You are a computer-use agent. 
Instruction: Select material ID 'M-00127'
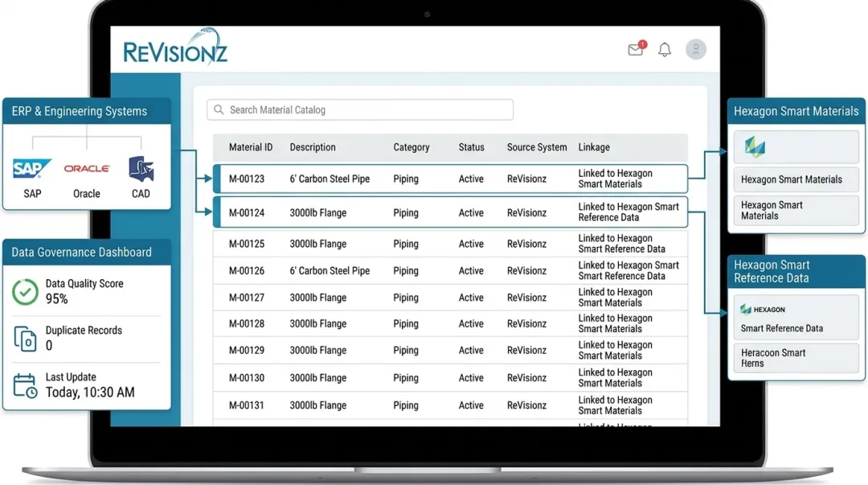pos(247,297)
